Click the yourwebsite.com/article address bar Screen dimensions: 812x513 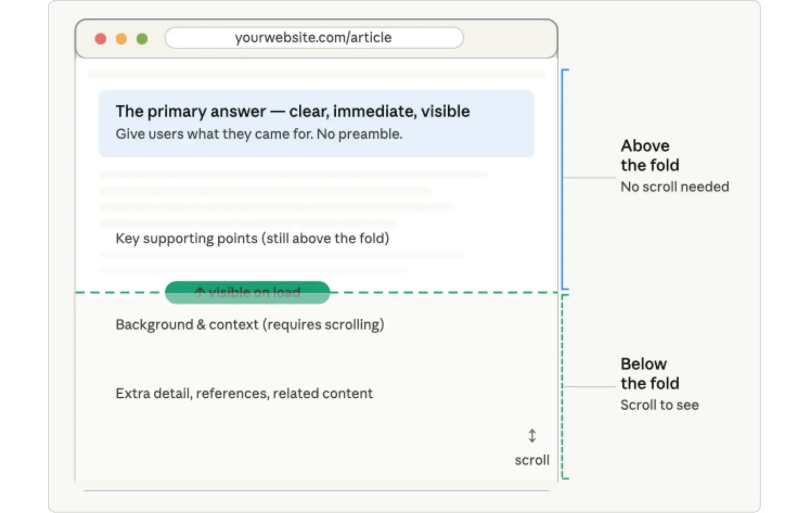[x=314, y=38]
